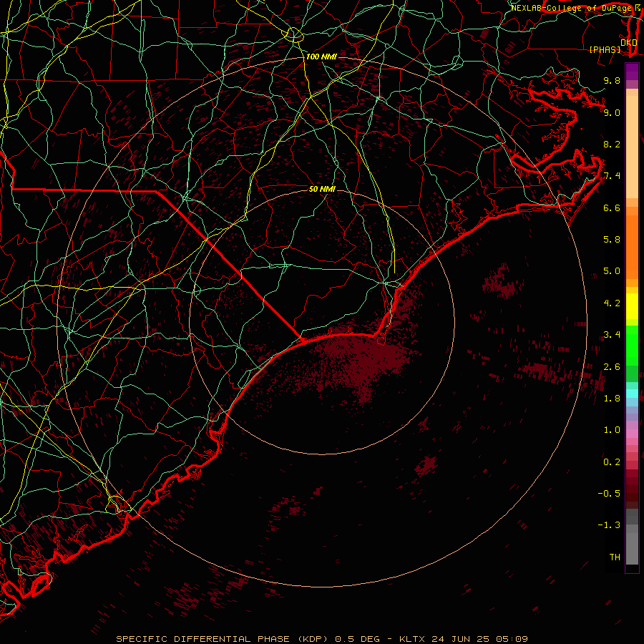Screen dimensions: 644x644
Task: Click the -1.3 value on color scale
Action: coord(609,525)
